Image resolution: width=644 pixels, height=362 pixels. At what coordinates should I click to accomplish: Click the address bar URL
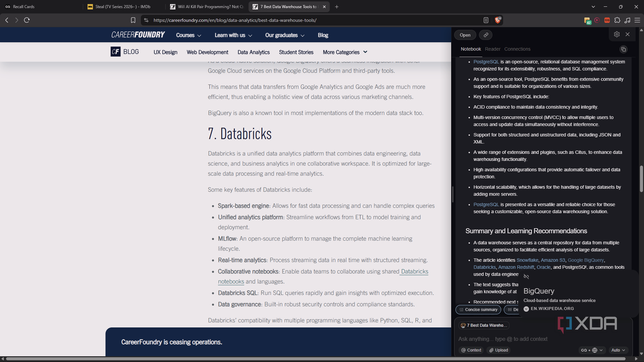tap(235, 20)
